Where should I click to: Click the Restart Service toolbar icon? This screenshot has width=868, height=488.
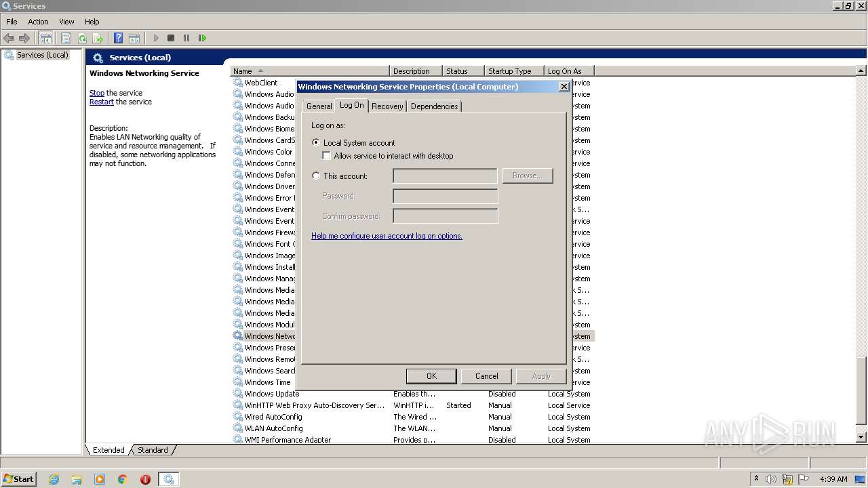[x=202, y=38]
